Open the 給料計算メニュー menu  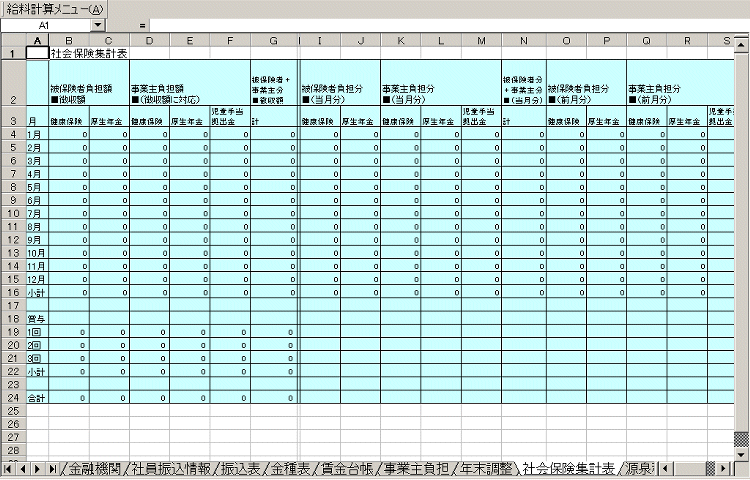tap(54, 8)
